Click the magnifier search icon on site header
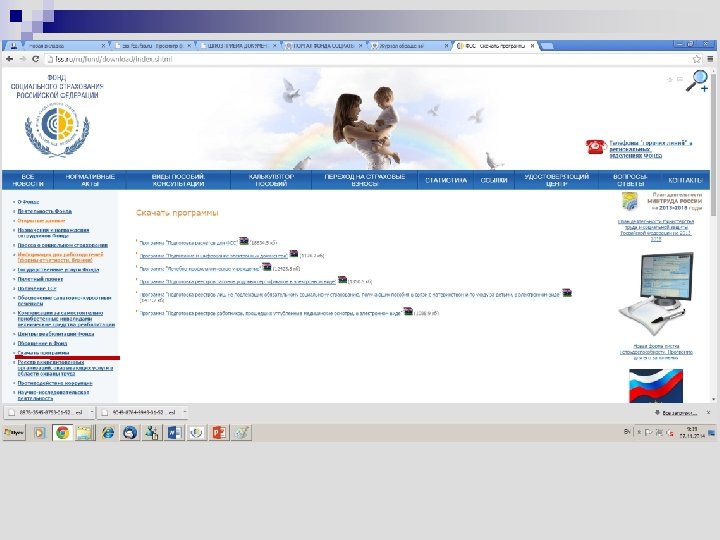This screenshot has height=540, width=720. click(697, 81)
